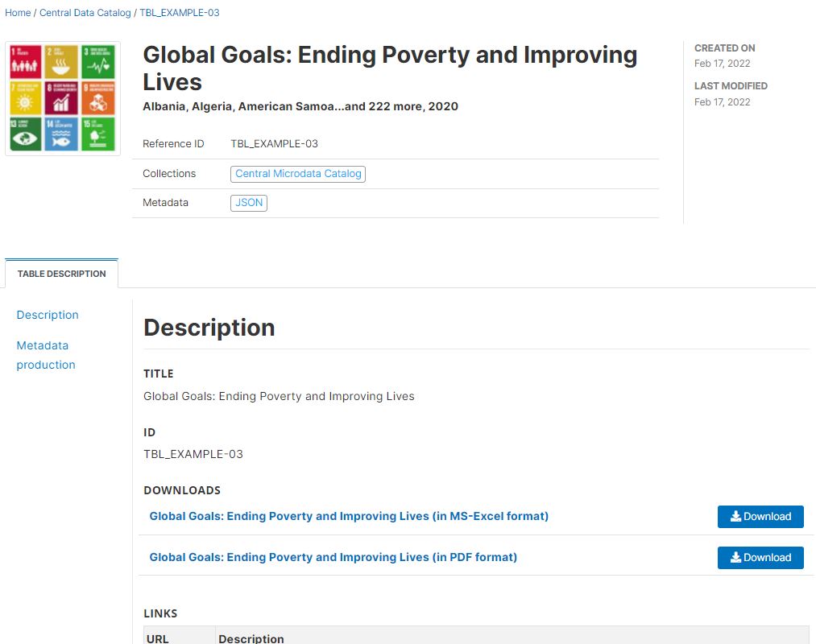Go to Home in the breadcrumb

point(18,13)
